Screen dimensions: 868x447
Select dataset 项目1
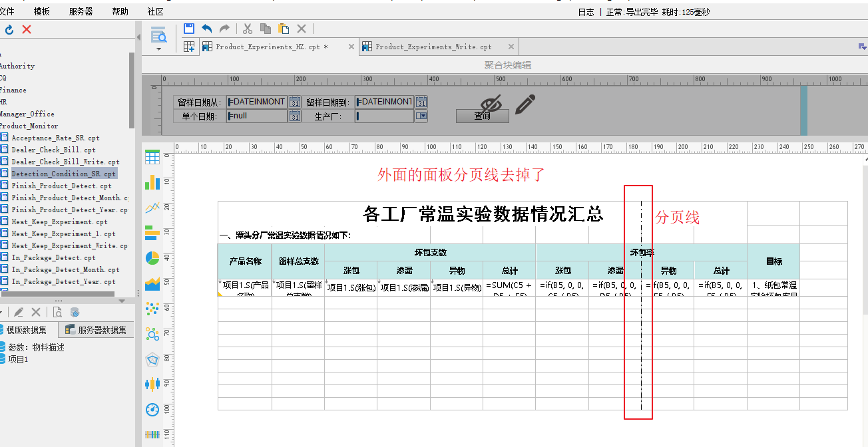point(18,359)
